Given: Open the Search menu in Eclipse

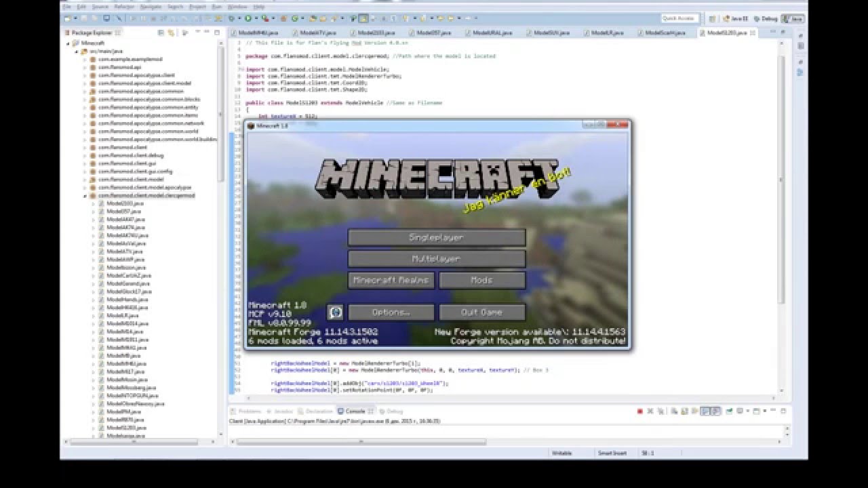Looking at the screenshot, I should pos(175,7).
